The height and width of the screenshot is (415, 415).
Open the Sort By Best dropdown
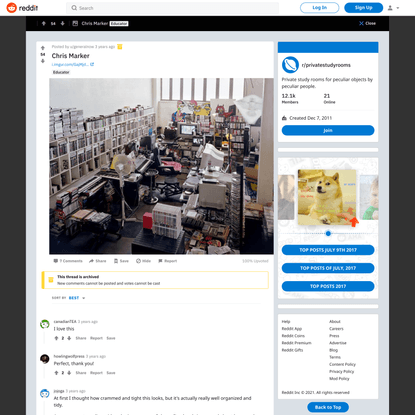point(77,298)
